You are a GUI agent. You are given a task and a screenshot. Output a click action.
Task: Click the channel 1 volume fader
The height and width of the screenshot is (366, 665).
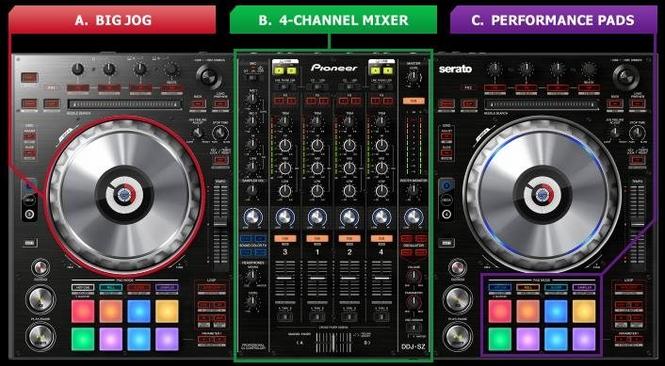pos(317,278)
